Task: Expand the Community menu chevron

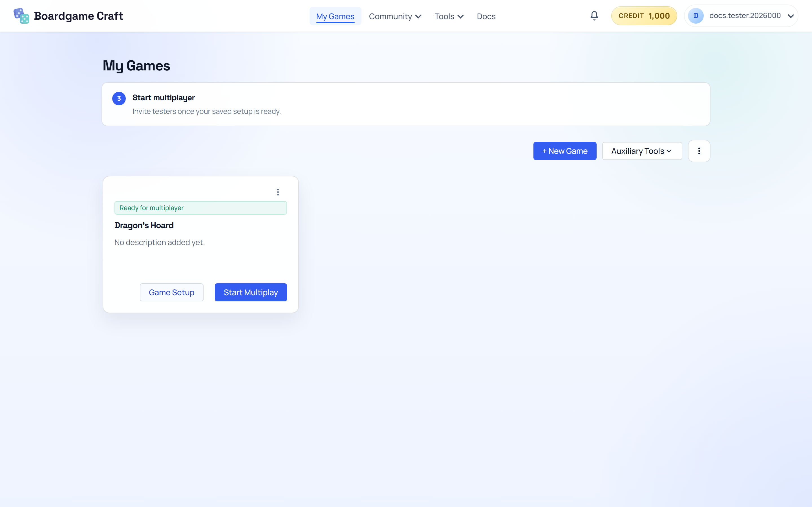Action: coord(418,16)
